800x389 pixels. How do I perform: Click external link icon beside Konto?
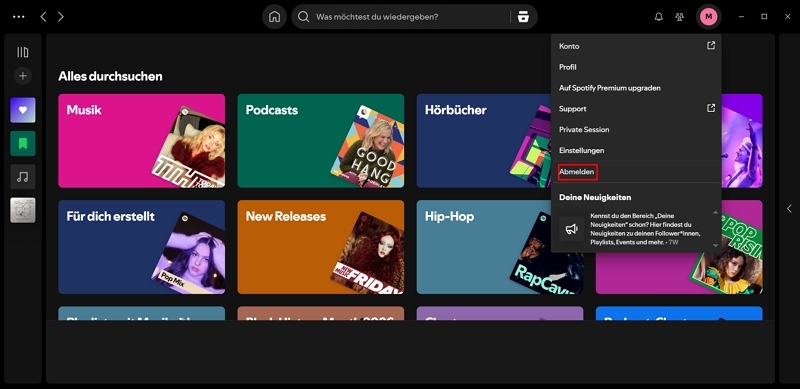click(711, 45)
